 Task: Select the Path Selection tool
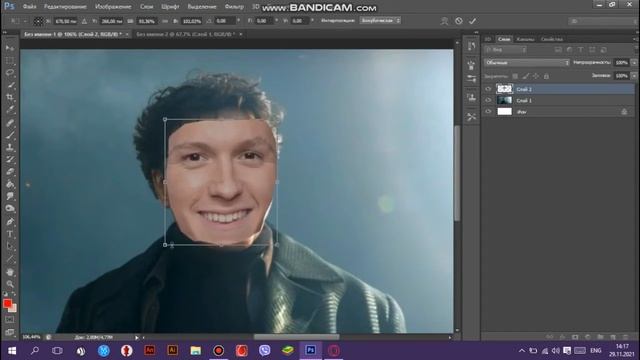(x=10, y=247)
